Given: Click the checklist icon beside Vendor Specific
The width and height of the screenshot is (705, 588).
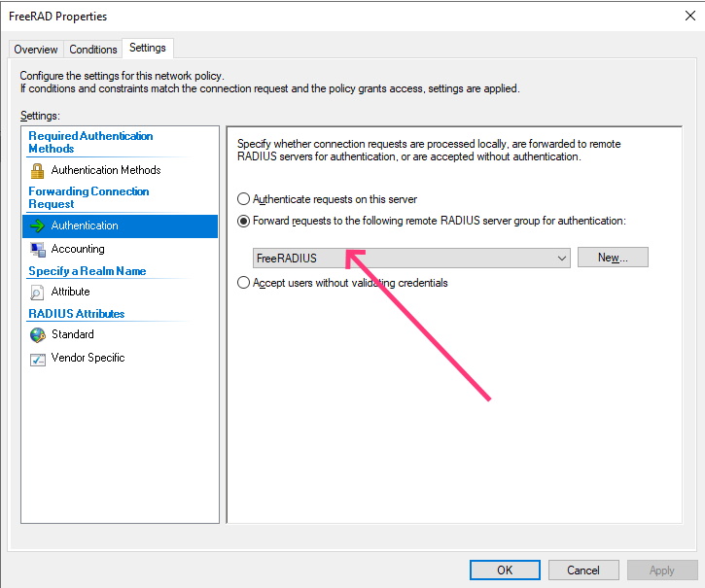Looking at the screenshot, I should [38, 360].
